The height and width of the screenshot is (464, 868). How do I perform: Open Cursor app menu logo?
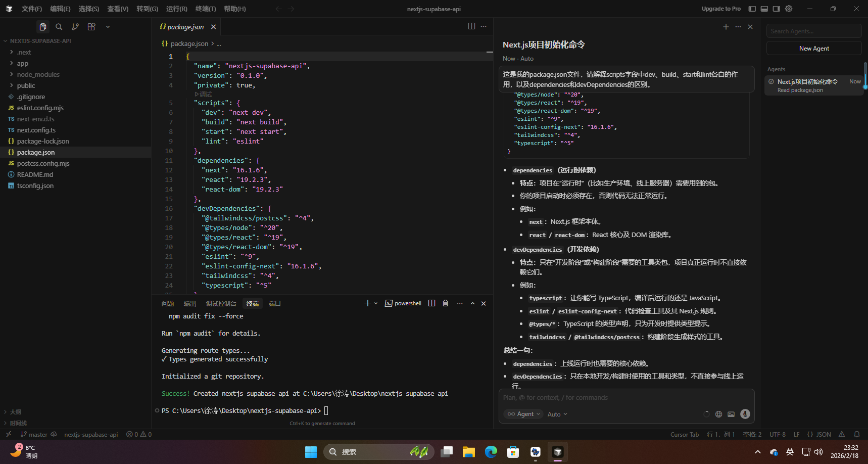9,9
